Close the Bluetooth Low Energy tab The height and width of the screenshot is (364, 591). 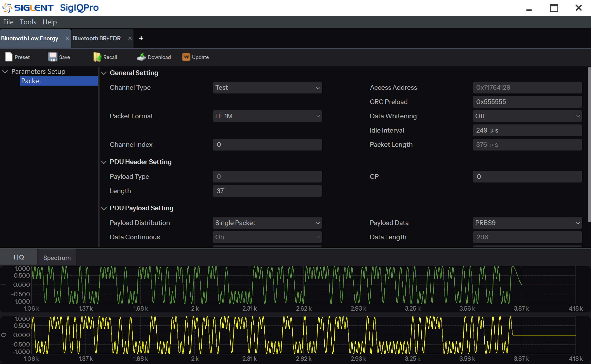tap(67, 38)
